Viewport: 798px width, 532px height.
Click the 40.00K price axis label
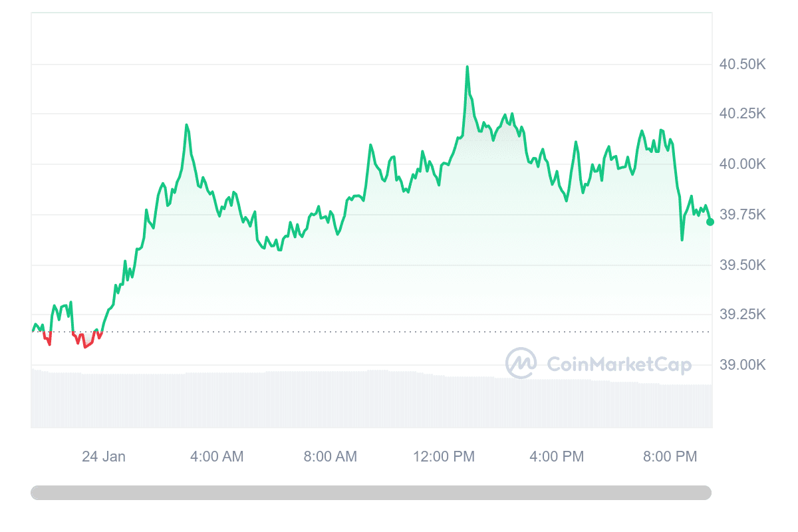742,164
